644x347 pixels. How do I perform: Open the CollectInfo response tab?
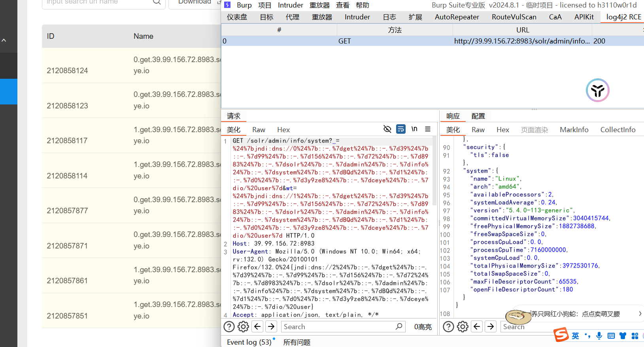point(618,129)
